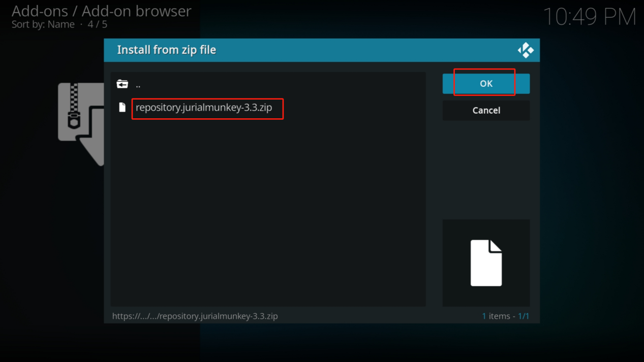Click the large white document preview icon
644x362 pixels.
click(x=486, y=263)
